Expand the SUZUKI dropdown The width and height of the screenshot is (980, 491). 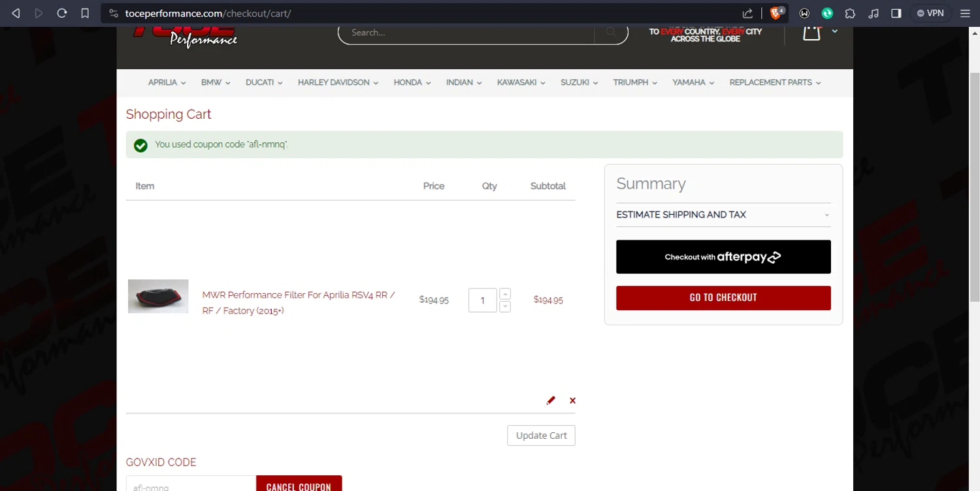coord(579,82)
